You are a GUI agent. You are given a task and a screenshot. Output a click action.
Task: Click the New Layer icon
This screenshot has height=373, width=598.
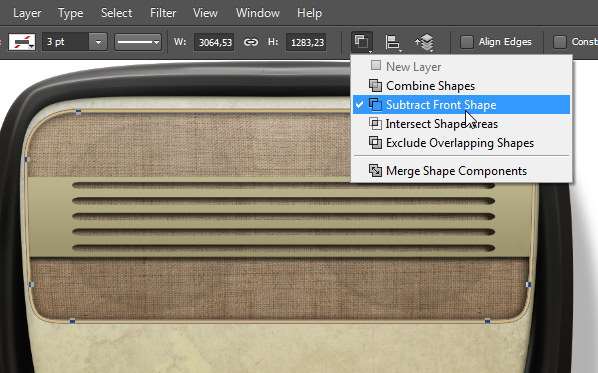coord(376,65)
